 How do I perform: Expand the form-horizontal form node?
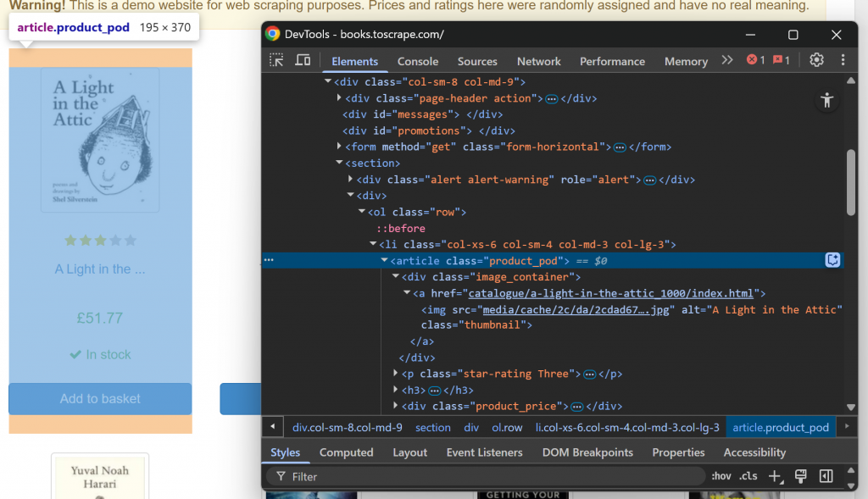tap(339, 147)
